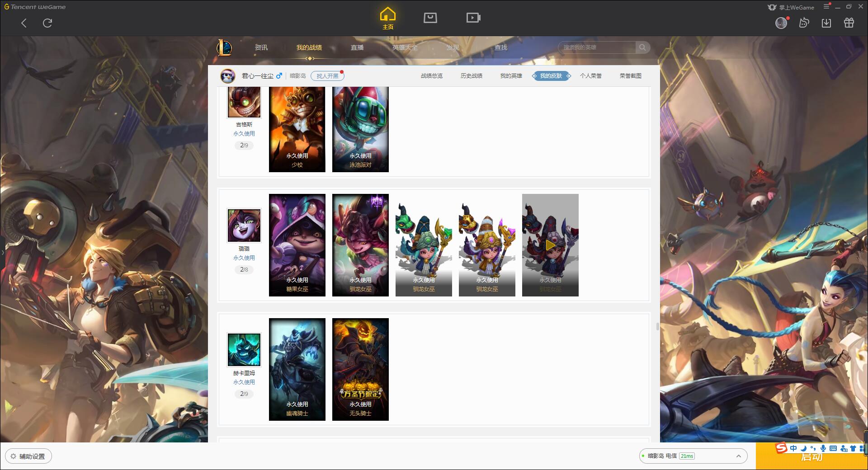Click the Sogou input method S icon
This screenshot has height=470, width=868.
click(x=781, y=448)
